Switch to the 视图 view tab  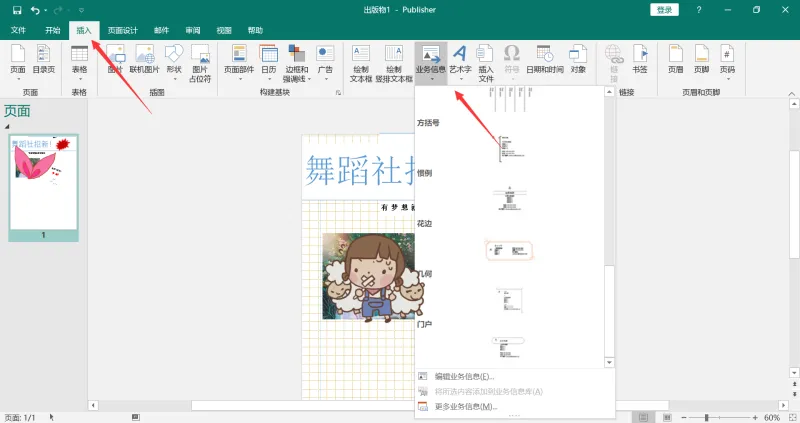[224, 30]
